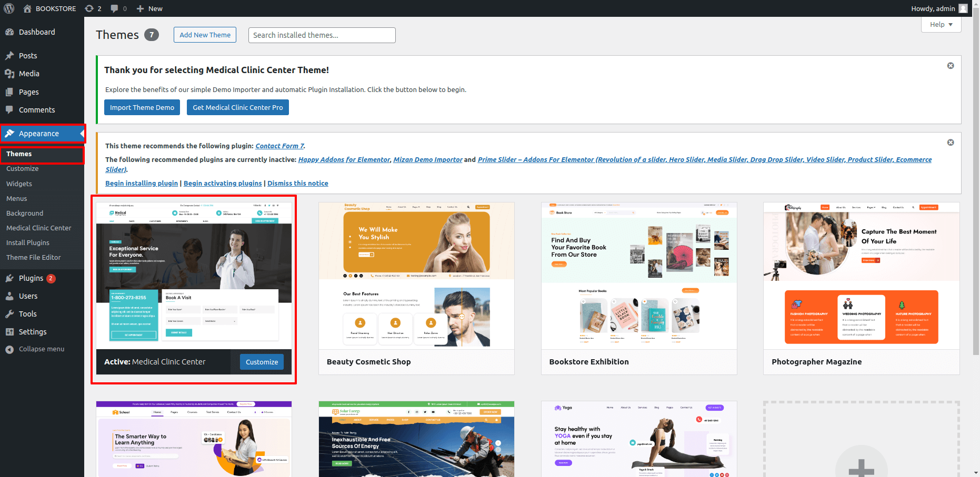Open Widgets under Appearance
The image size is (980, 477).
19,184
